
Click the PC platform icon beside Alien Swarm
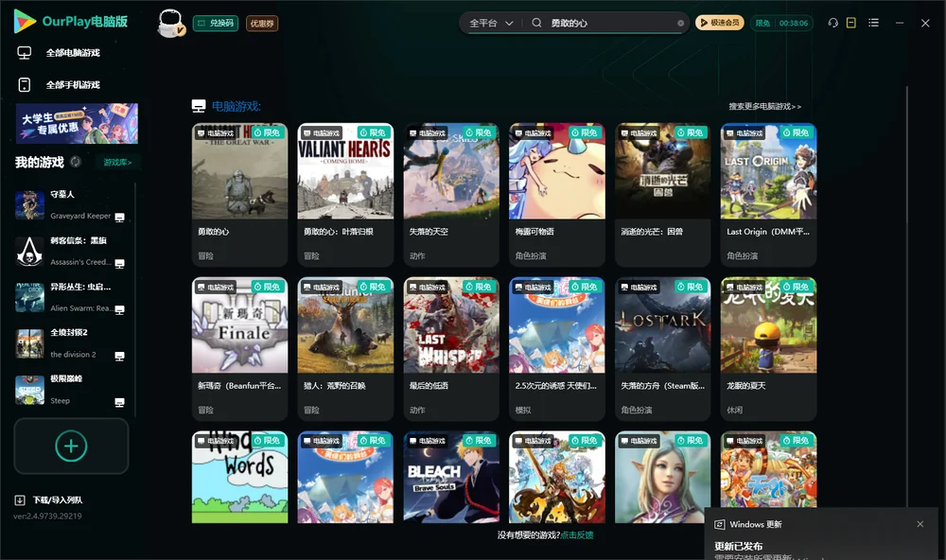click(119, 310)
